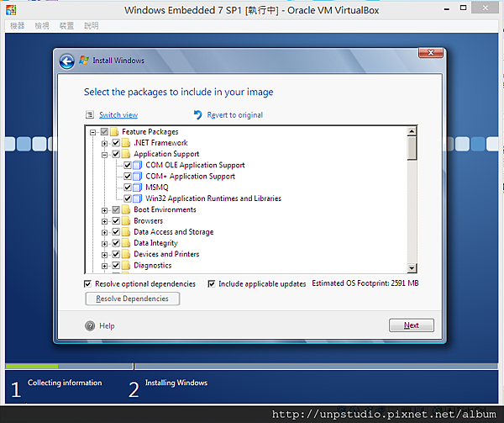Click the .NET Framework folder icon
This screenshot has height=423, width=504.
(x=126, y=143)
